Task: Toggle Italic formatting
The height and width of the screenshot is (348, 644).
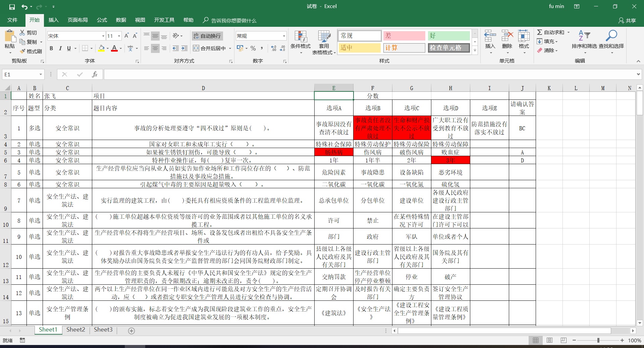Action: click(60, 49)
